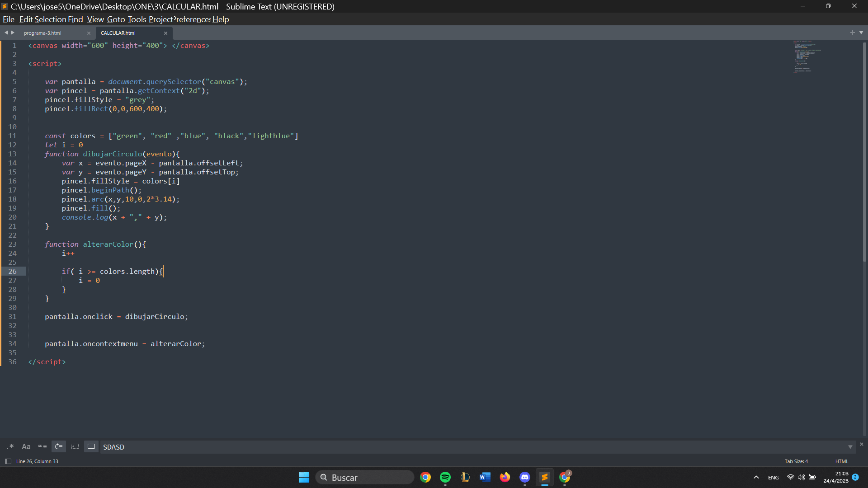This screenshot has height=488, width=868.
Task: Toggle whole word search quotes button
Action: coord(42,446)
